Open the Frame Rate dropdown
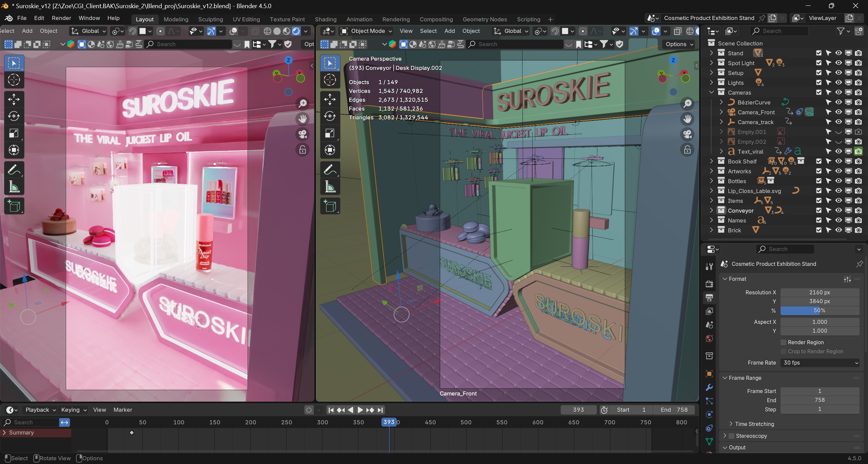The image size is (868, 464). pyautogui.click(x=820, y=363)
